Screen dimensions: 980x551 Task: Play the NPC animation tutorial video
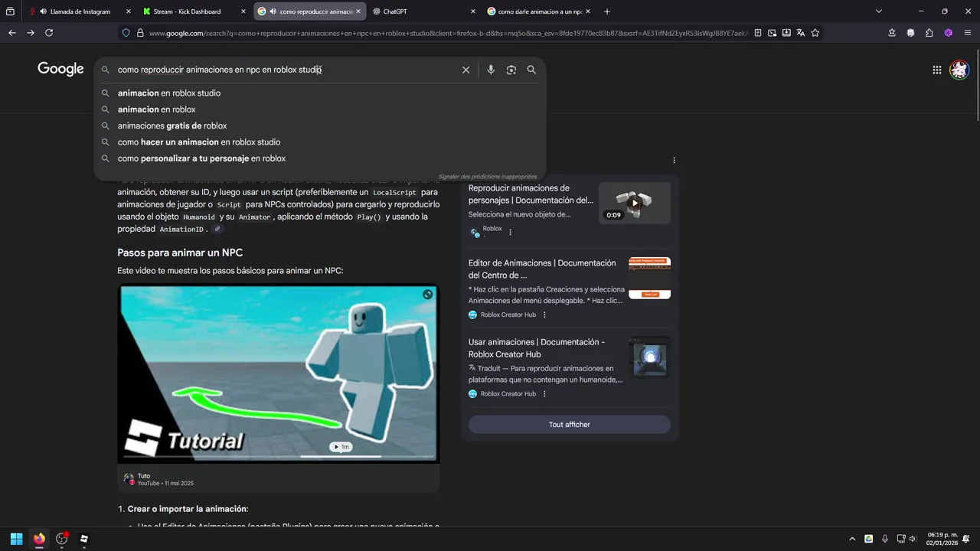pyautogui.click(x=279, y=373)
